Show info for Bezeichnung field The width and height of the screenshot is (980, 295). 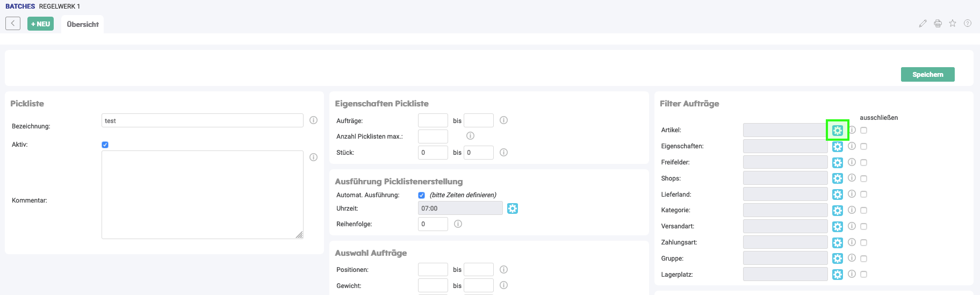coord(313,120)
